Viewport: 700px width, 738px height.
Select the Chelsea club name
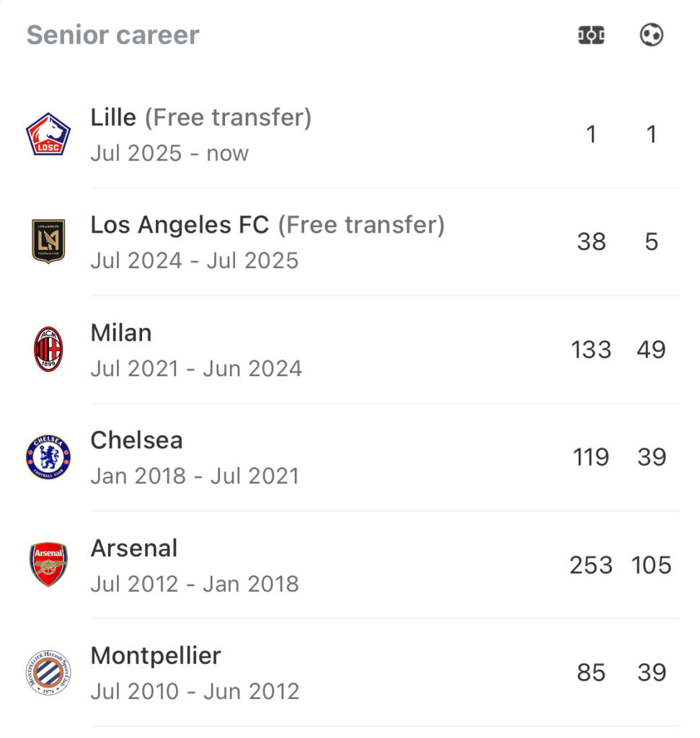(136, 440)
